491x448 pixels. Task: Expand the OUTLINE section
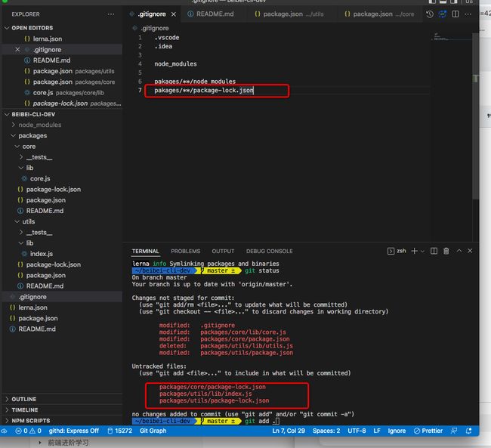pyautogui.click(x=23, y=399)
